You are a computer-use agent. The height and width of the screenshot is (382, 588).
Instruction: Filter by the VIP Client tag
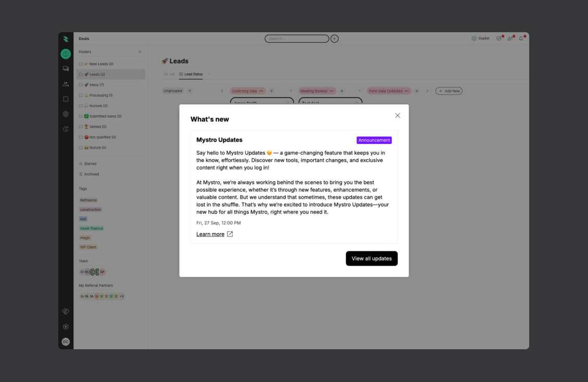click(x=88, y=247)
